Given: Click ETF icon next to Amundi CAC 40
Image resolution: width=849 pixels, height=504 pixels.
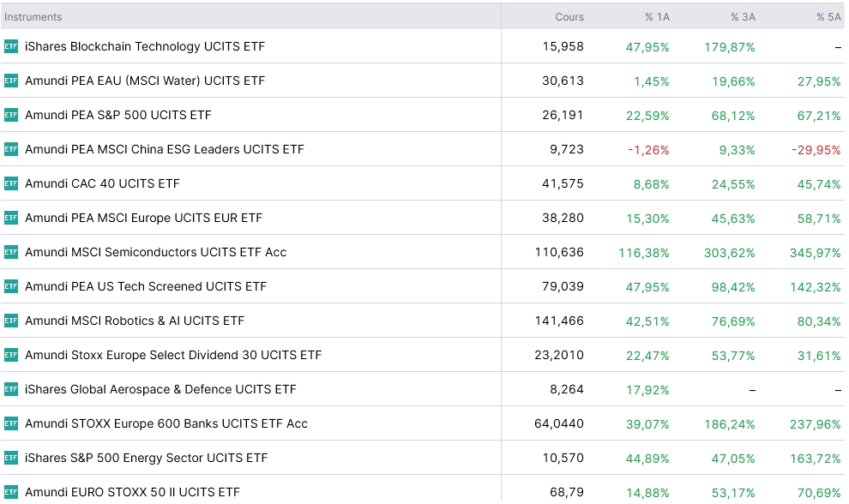Looking at the screenshot, I should [11, 183].
